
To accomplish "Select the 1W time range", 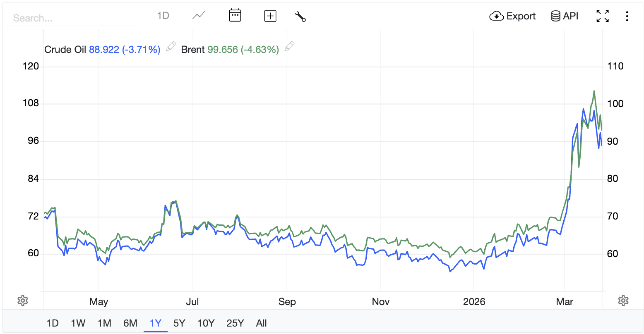I will click(78, 323).
